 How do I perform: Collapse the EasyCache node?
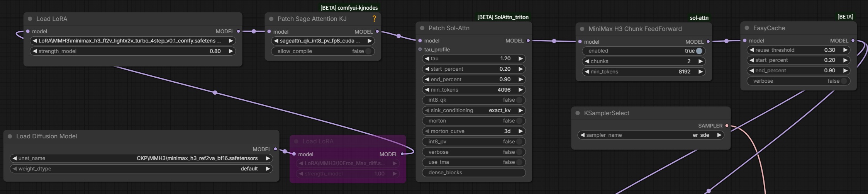(747, 28)
